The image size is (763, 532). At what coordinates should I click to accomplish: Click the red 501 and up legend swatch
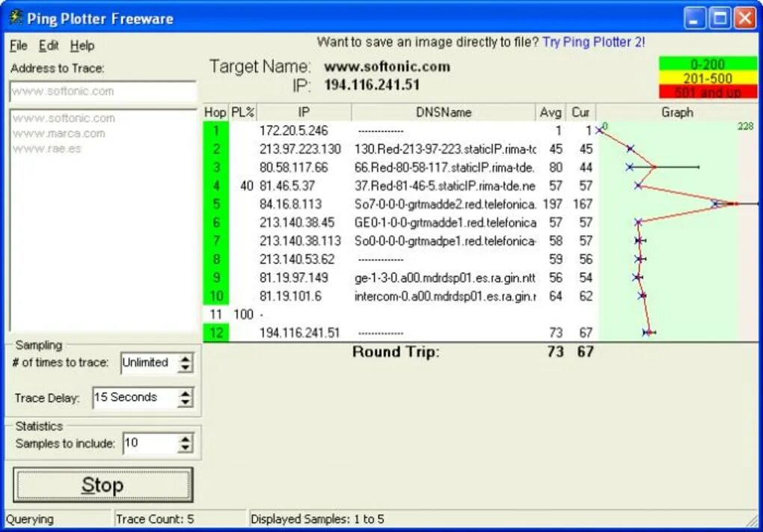click(x=708, y=92)
